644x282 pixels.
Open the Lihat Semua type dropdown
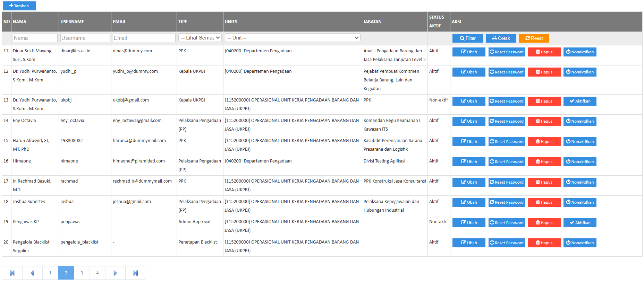(x=200, y=38)
